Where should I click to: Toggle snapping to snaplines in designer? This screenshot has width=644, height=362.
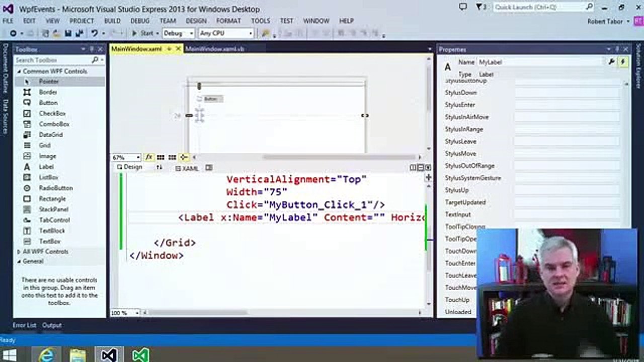pos(184,157)
